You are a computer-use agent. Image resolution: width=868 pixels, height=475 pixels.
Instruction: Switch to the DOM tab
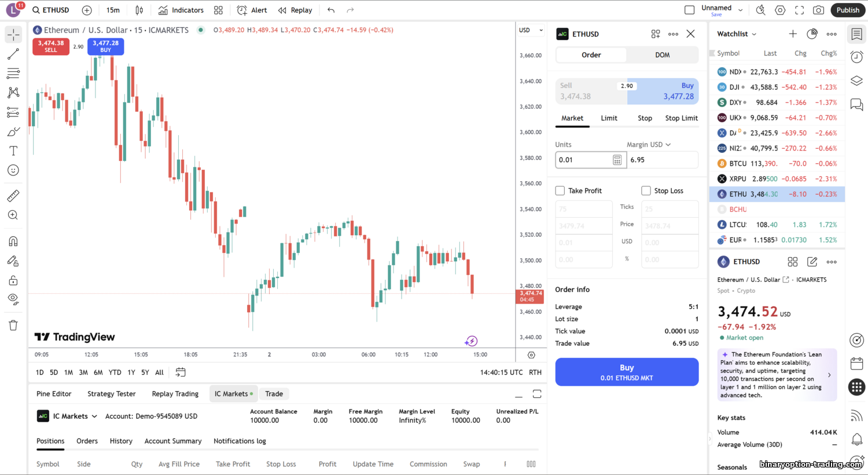click(662, 55)
